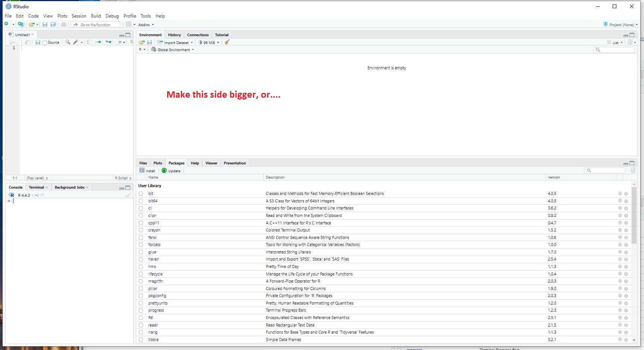Viewport: 644px width, 350px height.
Task: Open the Addins dropdown menu
Action: (x=146, y=25)
